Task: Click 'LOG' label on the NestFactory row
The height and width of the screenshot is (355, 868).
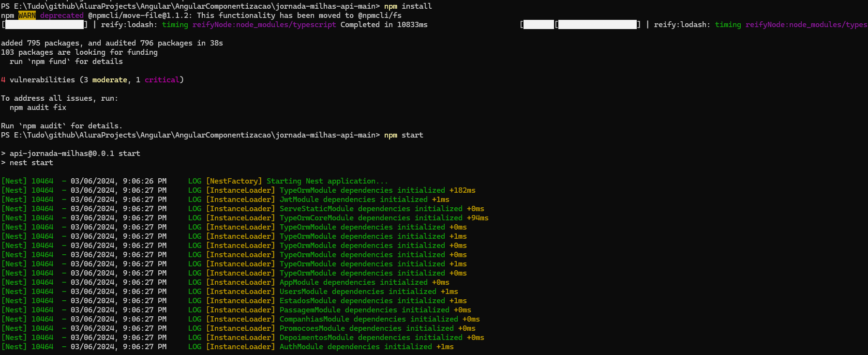Action: (x=195, y=181)
